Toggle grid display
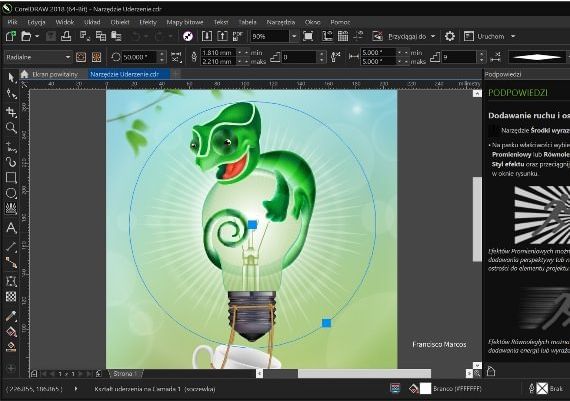 343,36
